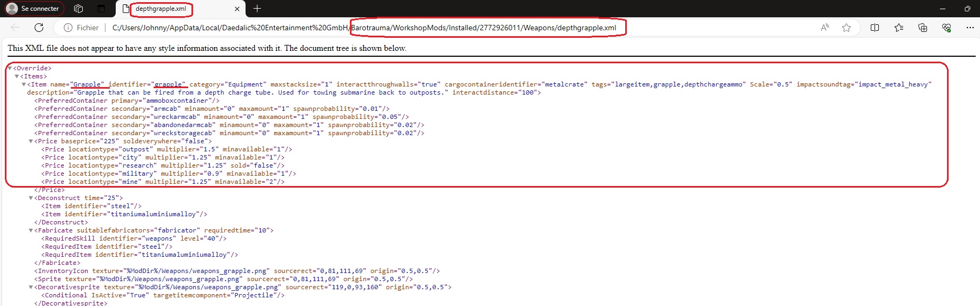Click the PreferredContainer secondary abandonedarmcab line
This screenshot has height=306, width=980.
pyautogui.click(x=229, y=125)
